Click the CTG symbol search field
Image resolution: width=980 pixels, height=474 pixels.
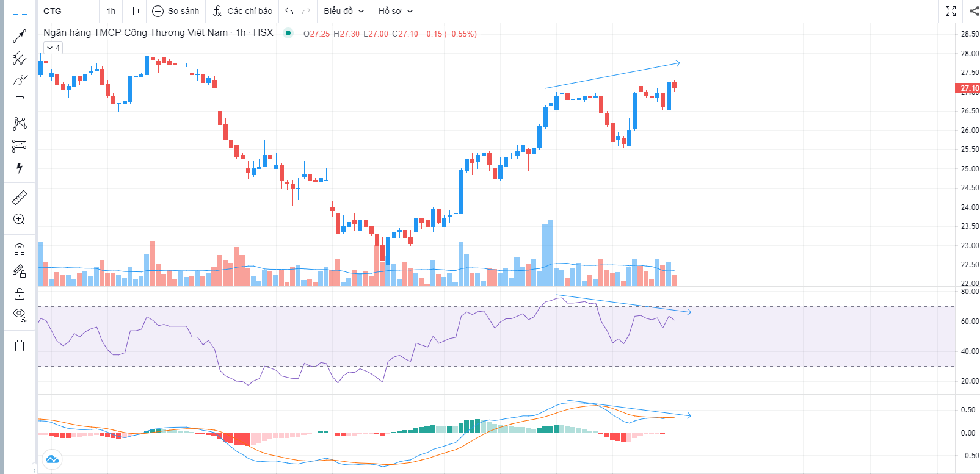(x=67, y=11)
